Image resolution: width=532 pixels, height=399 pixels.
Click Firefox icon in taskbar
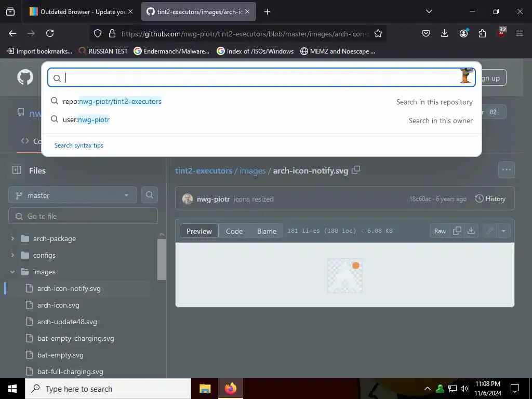(230, 389)
